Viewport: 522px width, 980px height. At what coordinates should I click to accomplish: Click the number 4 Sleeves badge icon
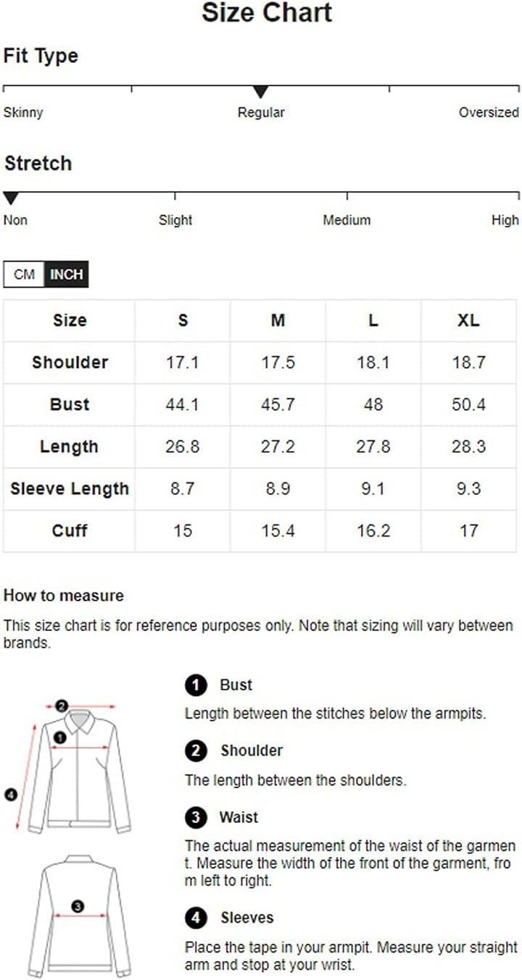(195, 918)
